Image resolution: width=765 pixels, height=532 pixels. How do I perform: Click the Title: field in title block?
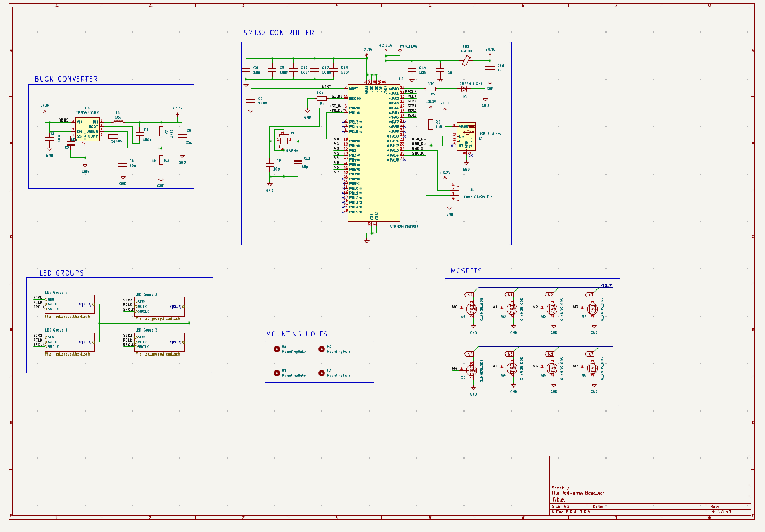[559, 500]
